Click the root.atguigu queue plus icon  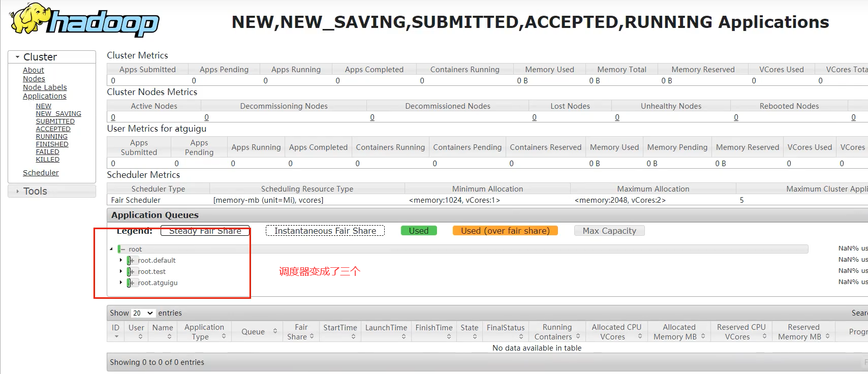tap(131, 283)
